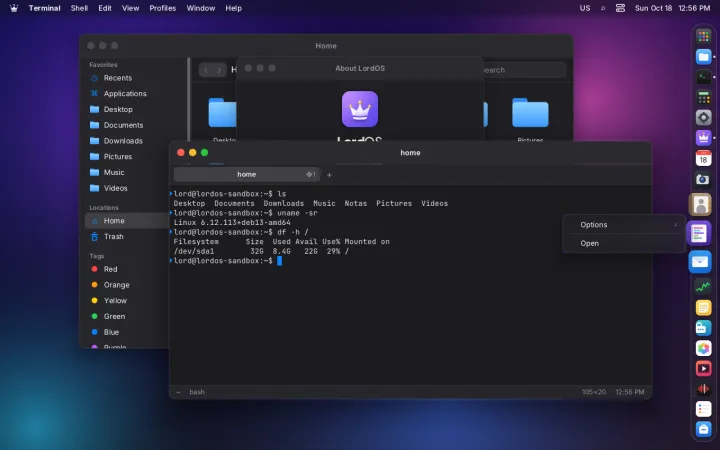Image resolution: width=720 pixels, height=450 pixels.
Task: Open the Calendar icon showing 18
Action: point(703,158)
